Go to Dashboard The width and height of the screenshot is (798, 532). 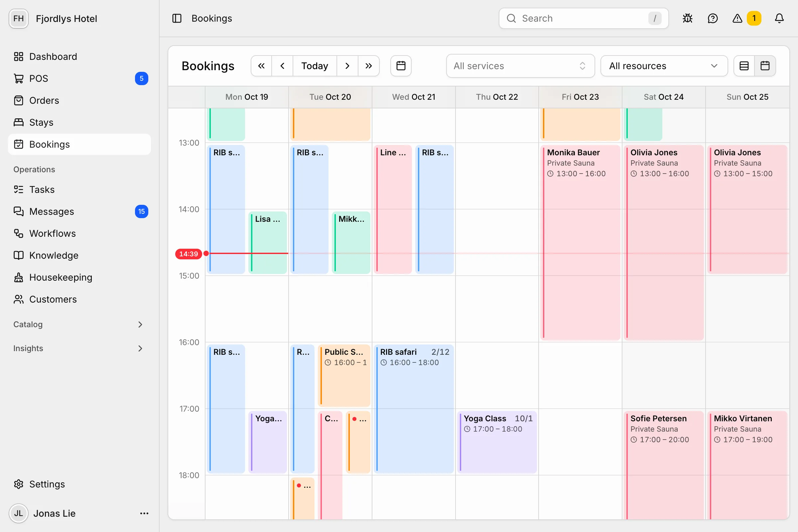click(x=79, y=57)
